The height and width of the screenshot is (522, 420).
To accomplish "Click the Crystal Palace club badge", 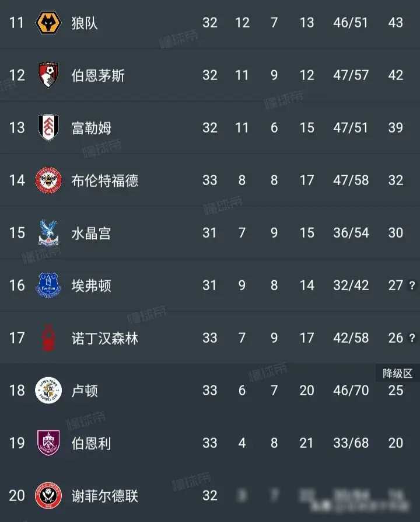I will (x=50, y=233).
